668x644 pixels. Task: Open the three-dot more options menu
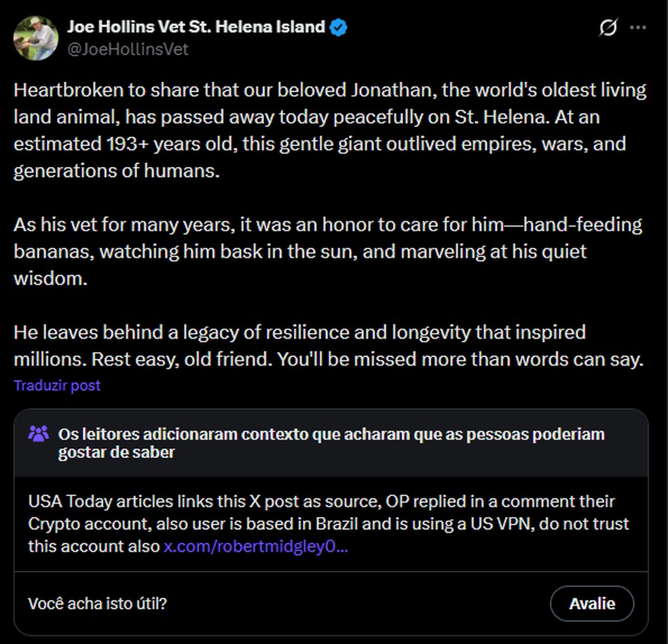pyautogui.click(x=638, y=29)
